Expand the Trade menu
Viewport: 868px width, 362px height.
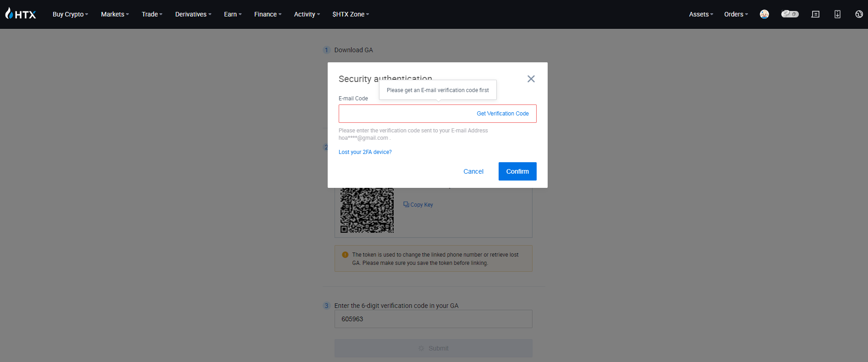coord(152,14)
